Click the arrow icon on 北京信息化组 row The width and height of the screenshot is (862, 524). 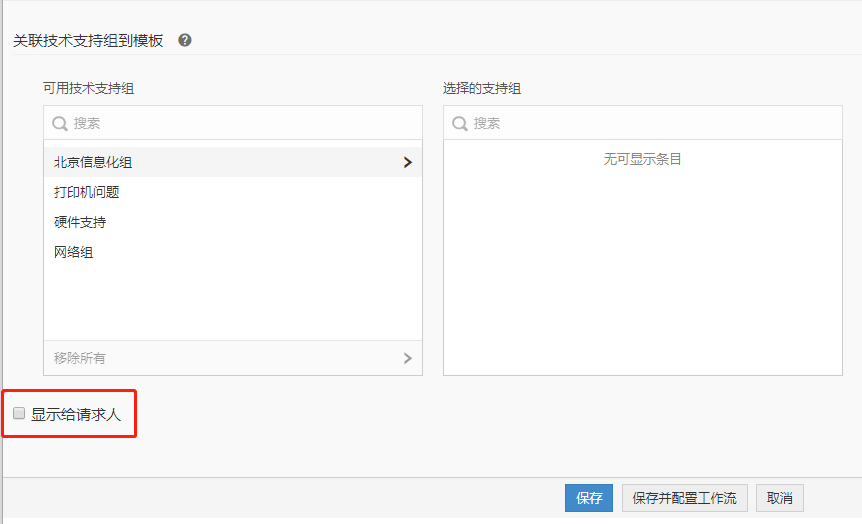point(407,162)
